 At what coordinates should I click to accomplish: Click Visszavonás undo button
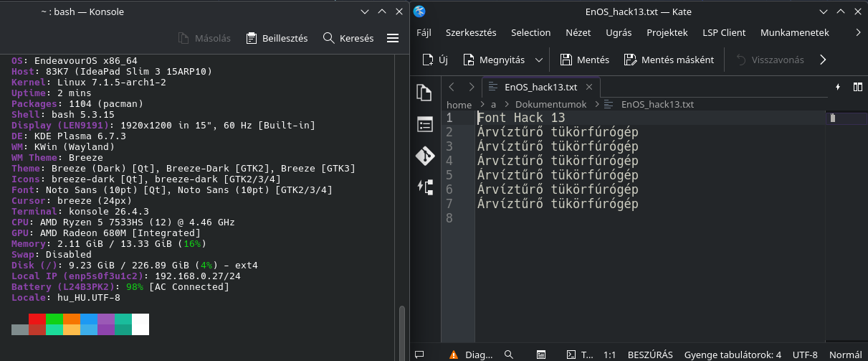click(x=769, y=60)
